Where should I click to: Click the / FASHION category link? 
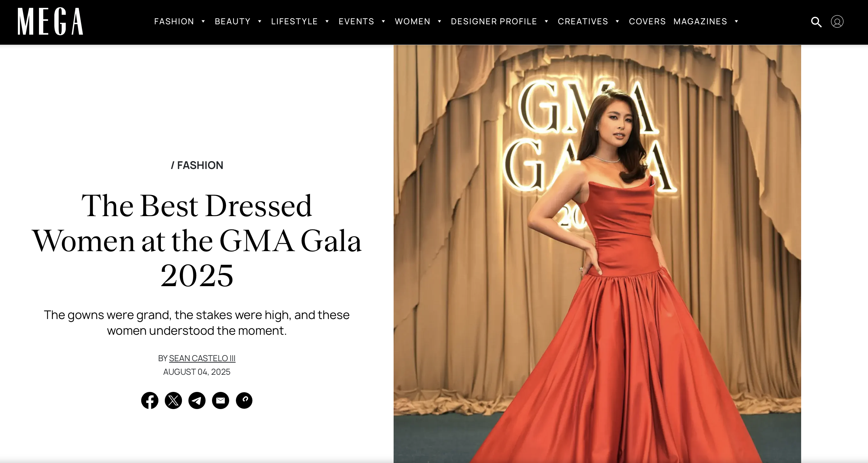(197, 165)
